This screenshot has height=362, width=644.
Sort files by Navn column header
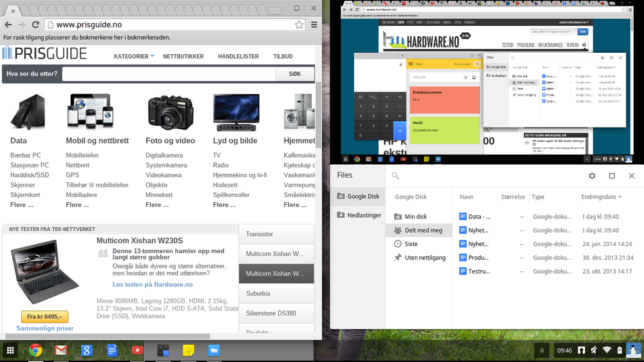pos(466,197)
